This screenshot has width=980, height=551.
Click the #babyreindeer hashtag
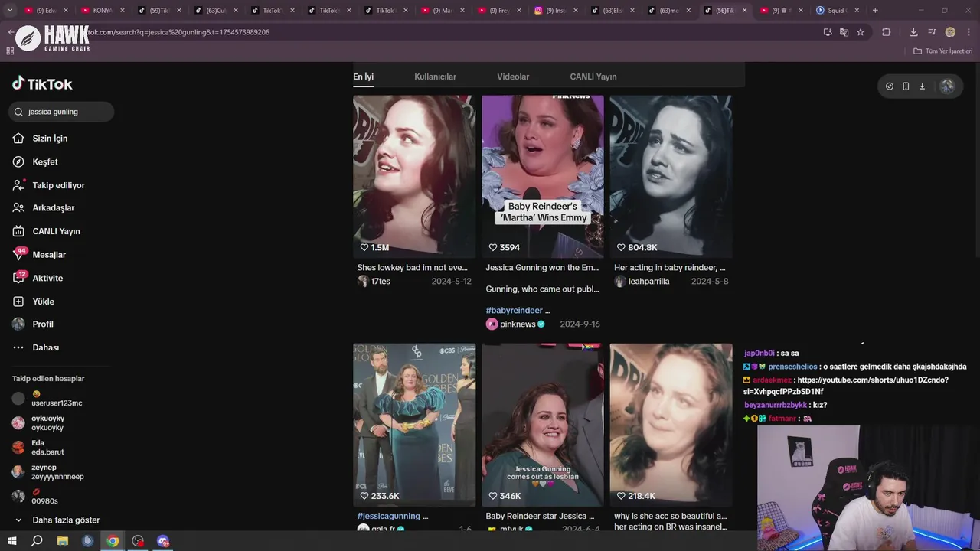(x=514, y=311)
